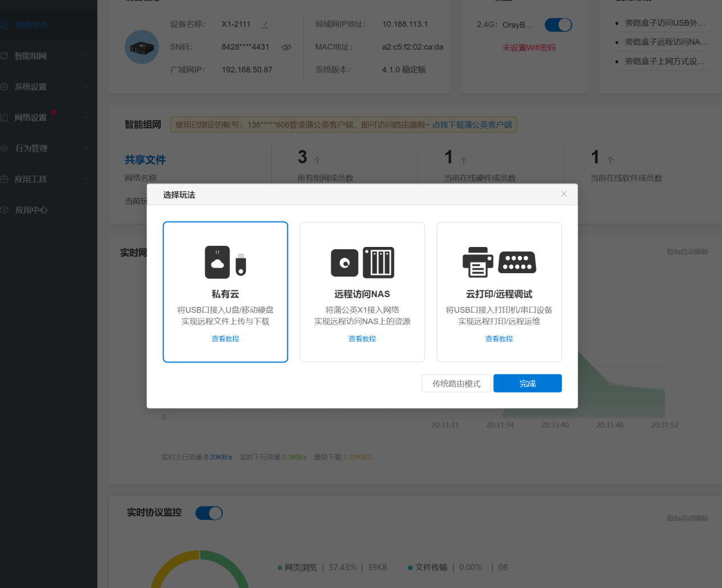Toggle the 实时协议监控 switch
Screen dimensions: 722x588
(209, 513)
